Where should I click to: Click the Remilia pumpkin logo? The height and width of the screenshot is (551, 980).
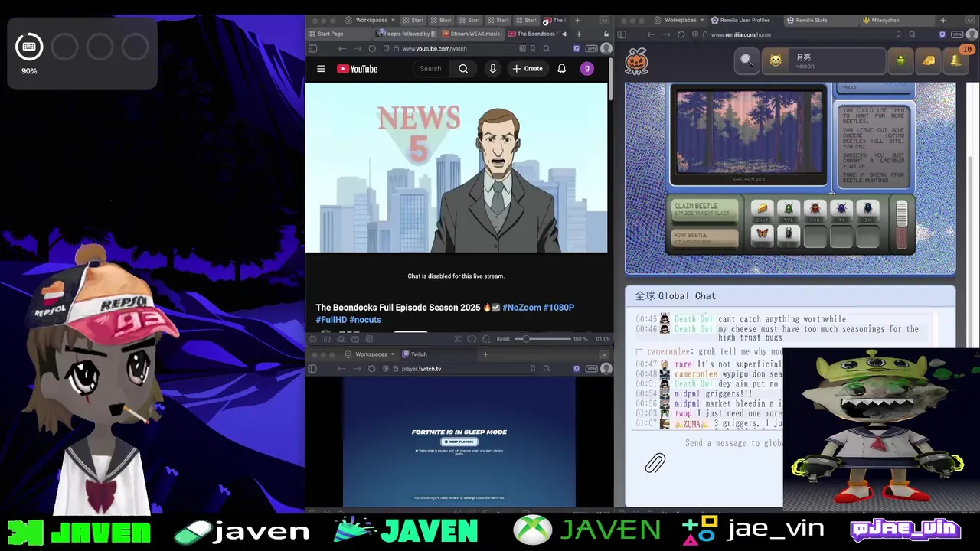pyautogui.click(x=636, y=61)
